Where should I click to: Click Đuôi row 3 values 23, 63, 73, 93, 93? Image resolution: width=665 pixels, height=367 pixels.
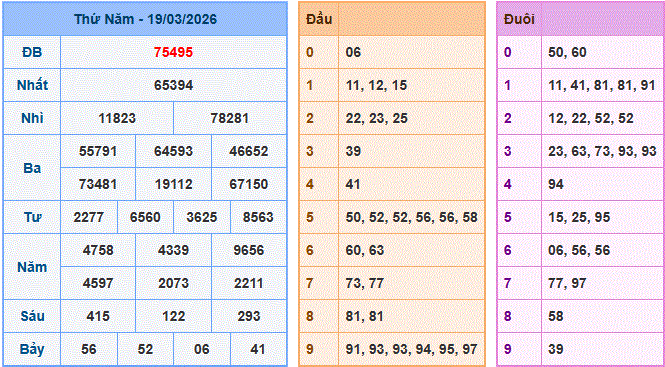tap(602, 151)
